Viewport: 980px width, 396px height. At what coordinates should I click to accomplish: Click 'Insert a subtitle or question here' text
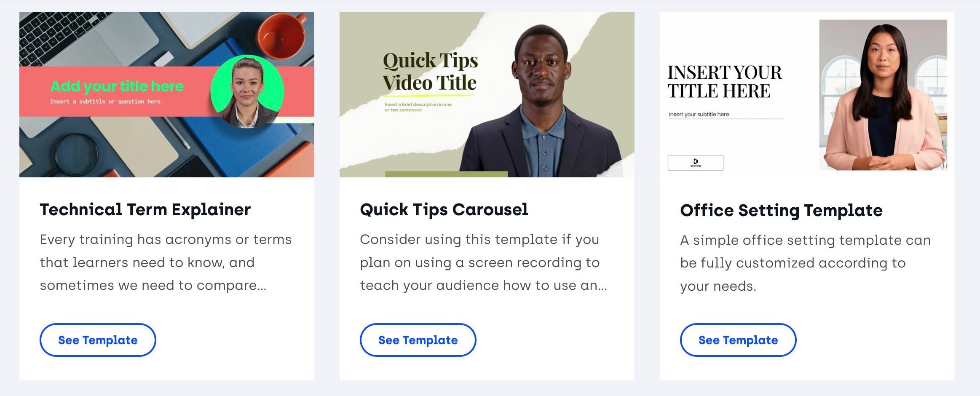pyautogui.click(x=107, y=102)
